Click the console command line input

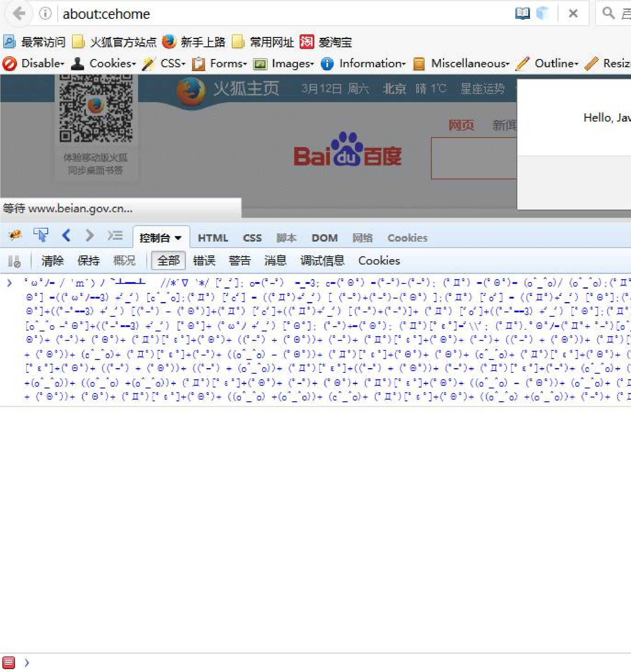point(331,663)
